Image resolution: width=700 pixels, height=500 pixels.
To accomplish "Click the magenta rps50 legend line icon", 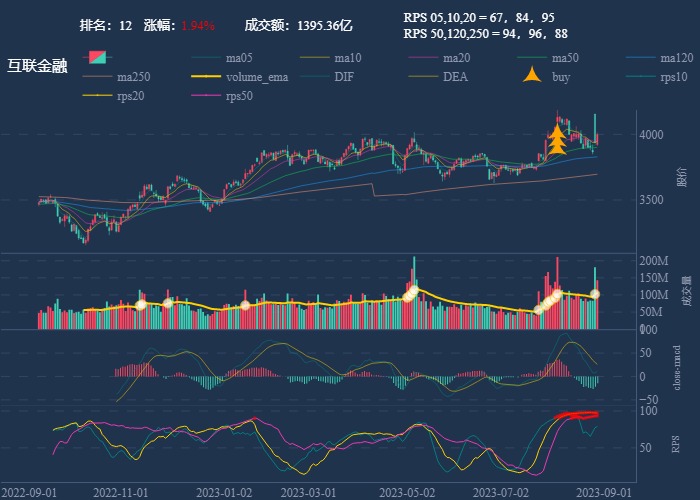I will 207,96.
